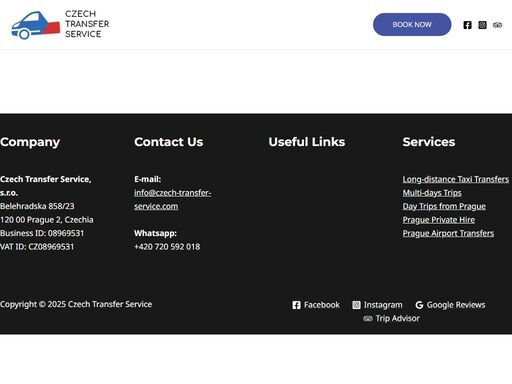Open Facebook icon in the header
512x384 pixels.
(467, 25)
